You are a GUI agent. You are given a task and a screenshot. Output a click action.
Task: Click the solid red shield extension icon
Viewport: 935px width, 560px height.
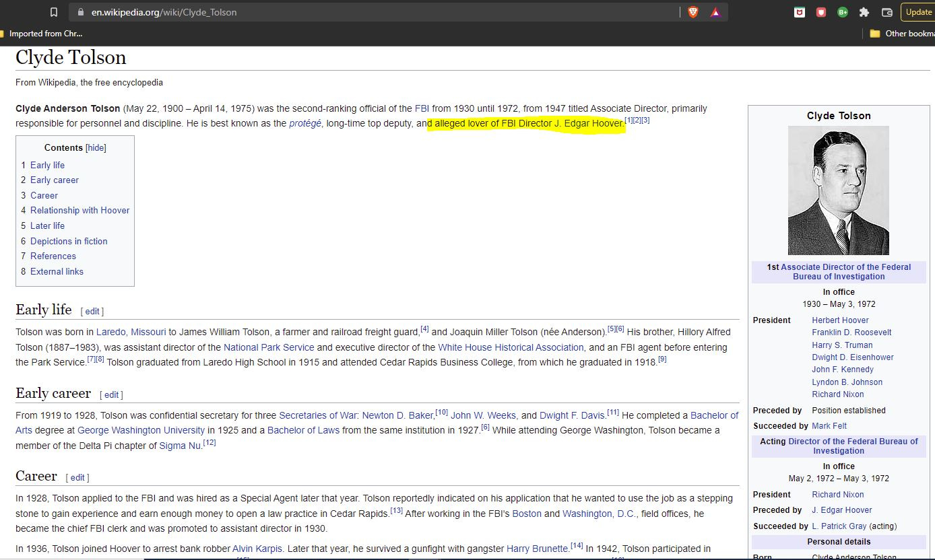(x=821, y=12)
